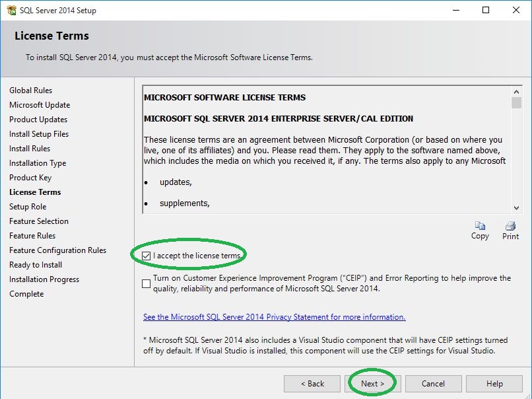Image resolution: width=532 pixels, height=399 pixels.
Task: Select the Installation Type step
Action: coord(38,163)
